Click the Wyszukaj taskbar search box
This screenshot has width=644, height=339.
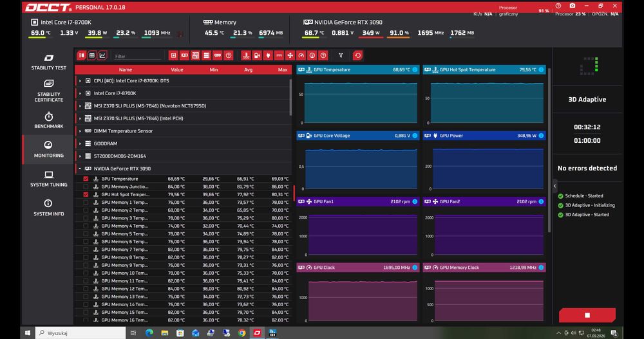click(80, 333)
